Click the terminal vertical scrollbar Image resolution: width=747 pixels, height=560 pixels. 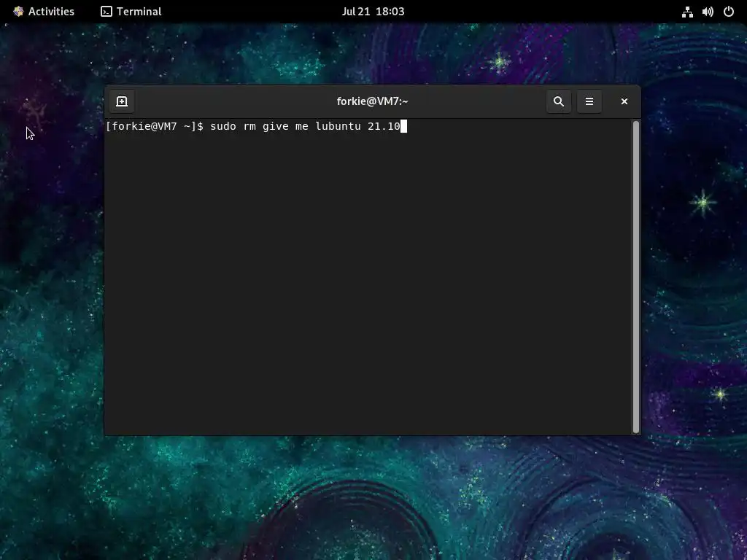coord(635,276)
